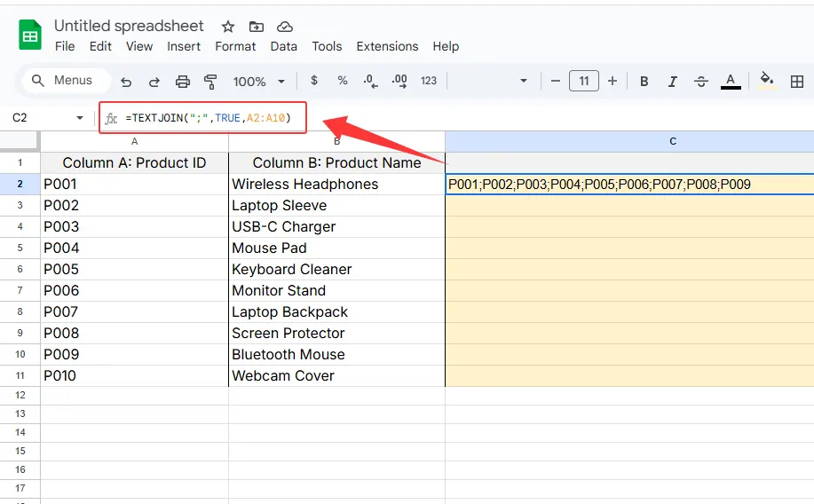The height and width of the screenshot is (504, 814).
Task: Decrease font size with minus button
Action: tap(556, 81)
